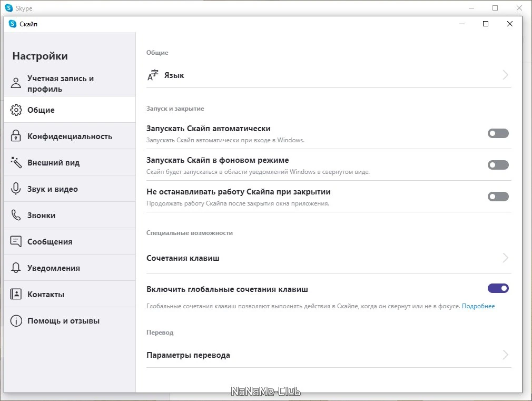Close the background Skype window
The width and height of the screenshot is (532, 401).
pyautogui.click(x=519, y=8)
